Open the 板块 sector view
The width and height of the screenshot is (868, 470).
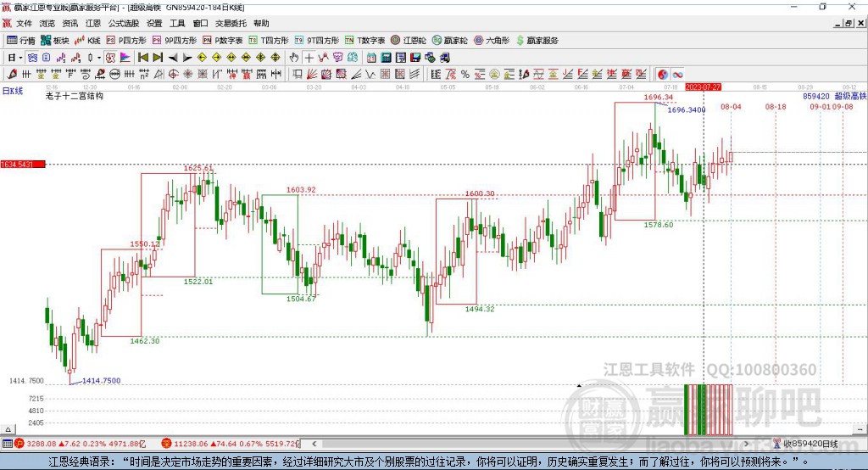[x=54, y=41]
